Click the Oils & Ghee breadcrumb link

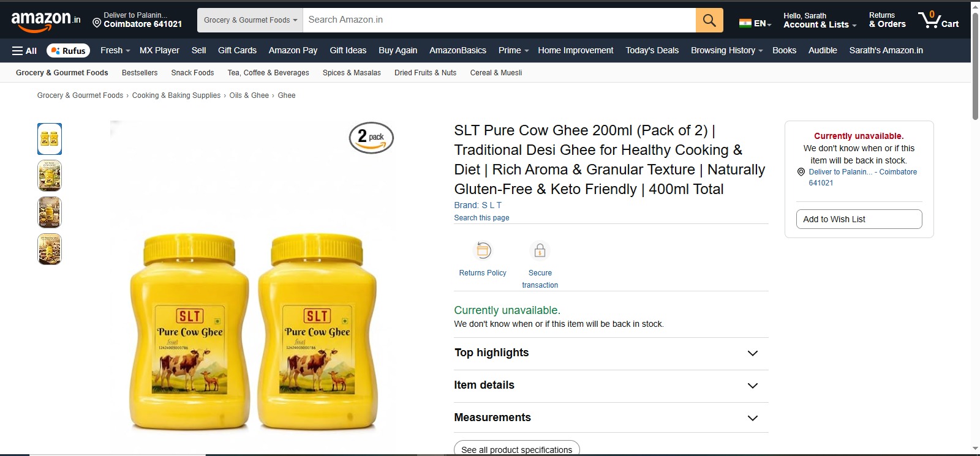point(249,95)
